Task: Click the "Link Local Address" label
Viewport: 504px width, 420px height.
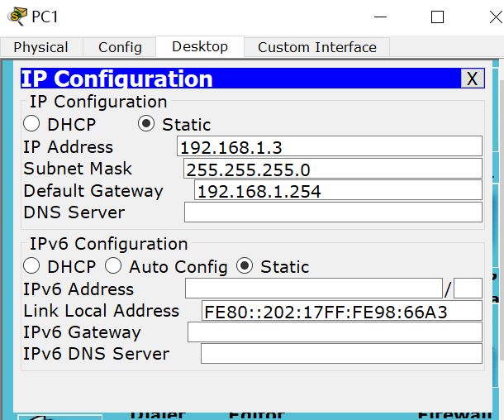Action: click(x=102, y=311)
